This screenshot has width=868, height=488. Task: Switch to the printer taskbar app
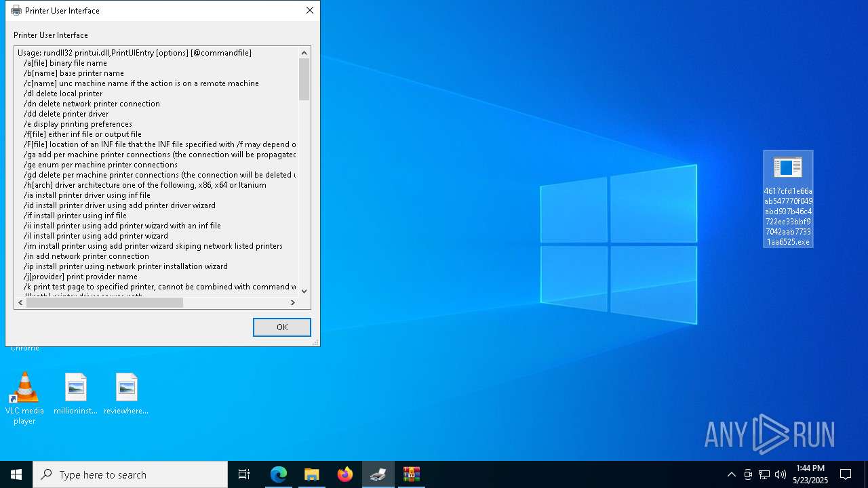(x=378, y=474)
